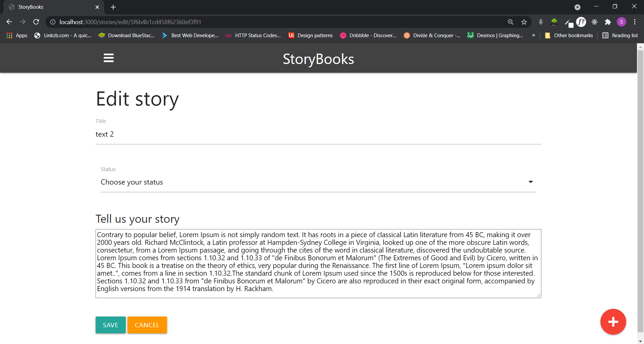Click the SAVE button
644x344 pixels.
tap(111, 325)
